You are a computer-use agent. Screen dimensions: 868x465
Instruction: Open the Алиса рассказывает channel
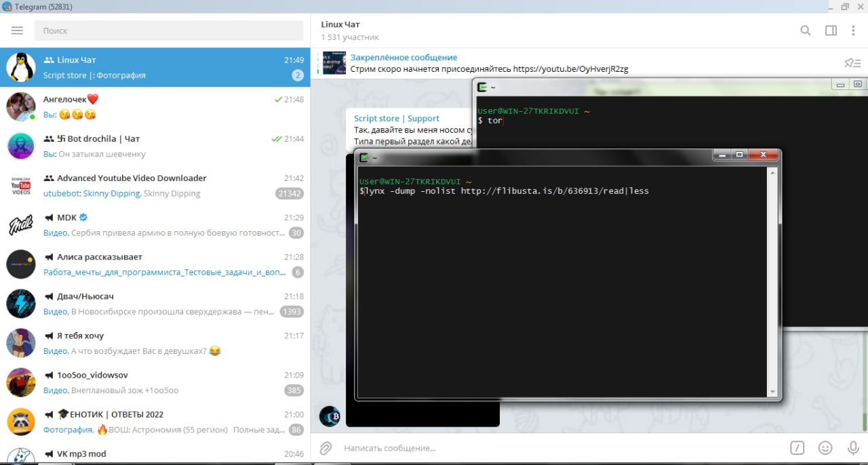[155, 264]
